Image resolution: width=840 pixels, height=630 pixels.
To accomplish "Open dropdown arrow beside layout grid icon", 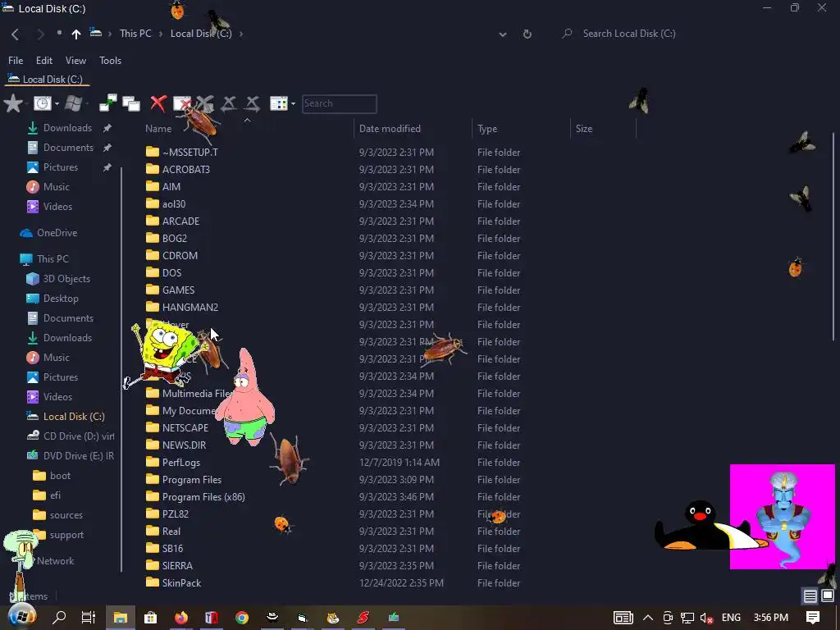I will 293,103.
